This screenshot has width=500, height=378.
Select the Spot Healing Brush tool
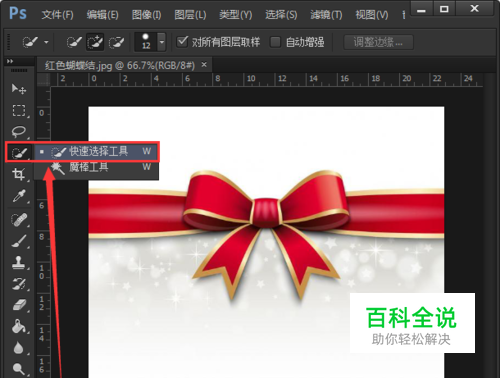point(19,220)
